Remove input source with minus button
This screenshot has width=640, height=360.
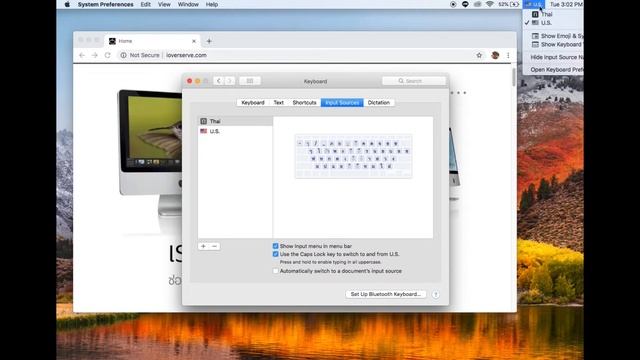tap(214, 247)
